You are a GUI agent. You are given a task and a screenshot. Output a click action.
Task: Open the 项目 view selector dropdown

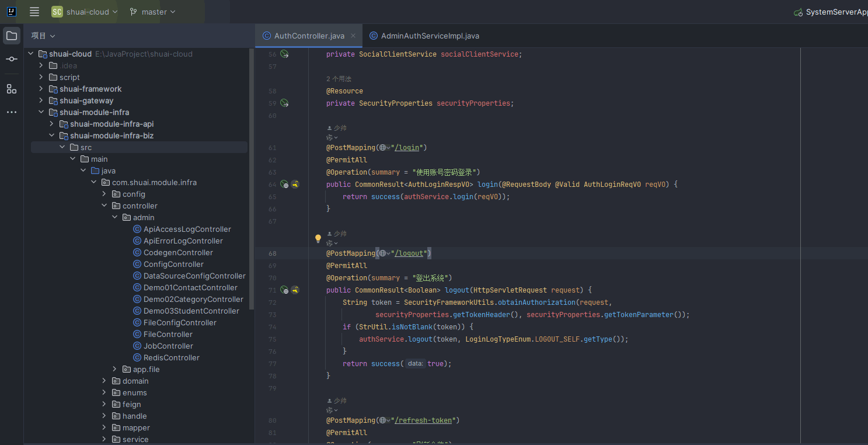(x=43, y=36)
